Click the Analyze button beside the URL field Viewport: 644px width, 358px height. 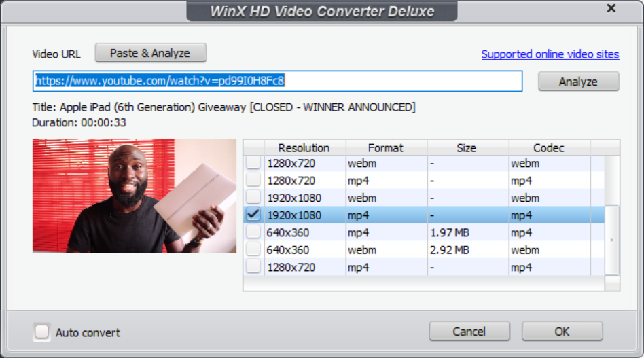578,82
